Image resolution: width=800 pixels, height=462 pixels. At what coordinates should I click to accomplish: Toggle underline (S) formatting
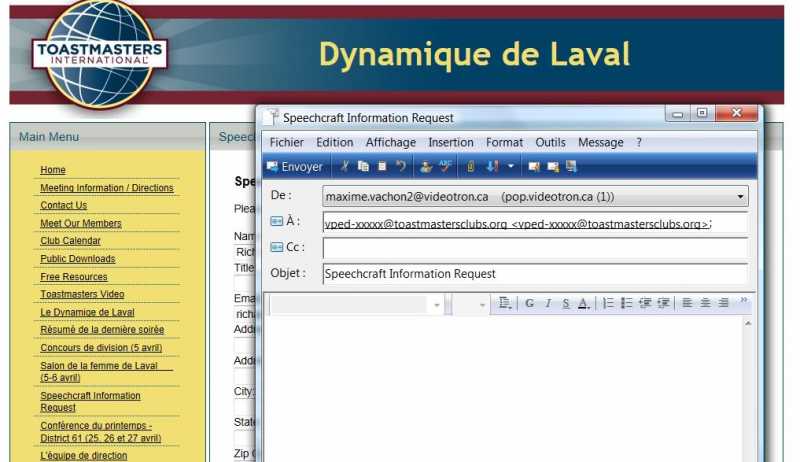point(565,303)
